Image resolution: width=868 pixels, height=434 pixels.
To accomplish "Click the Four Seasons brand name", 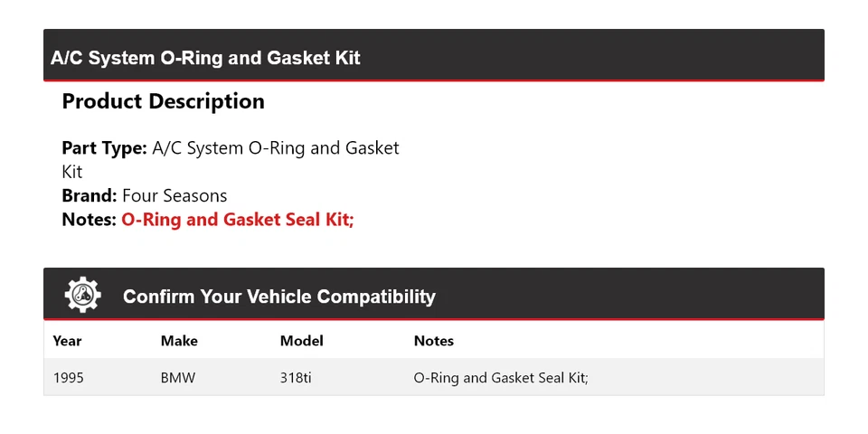I will 175,196.
